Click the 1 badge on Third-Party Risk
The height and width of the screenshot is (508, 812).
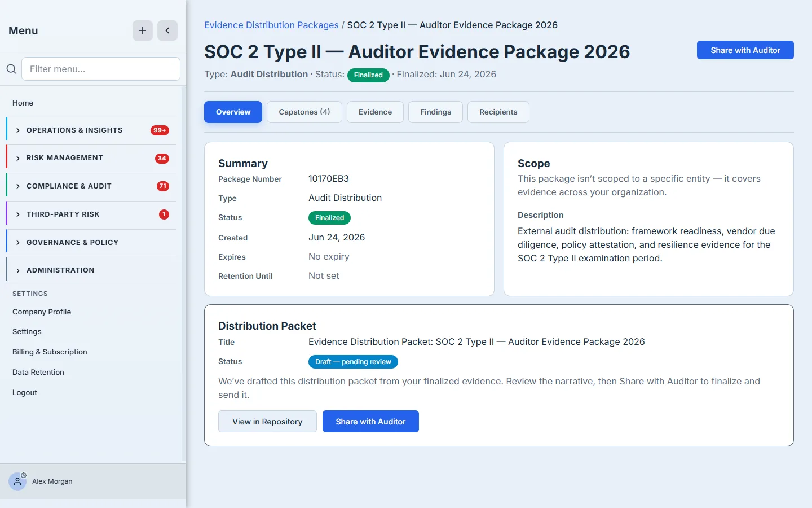(164, 214)
